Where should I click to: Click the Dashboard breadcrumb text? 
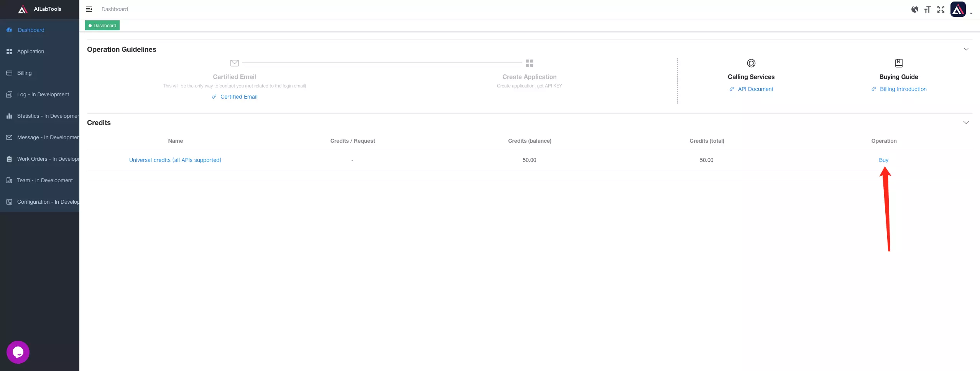115,9
